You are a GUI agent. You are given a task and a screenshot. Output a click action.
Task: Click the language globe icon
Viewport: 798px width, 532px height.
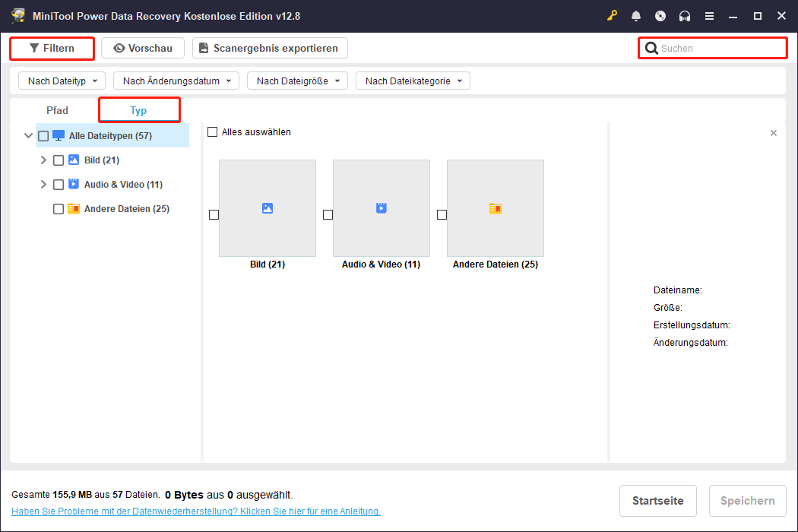[x=660, y=15]
